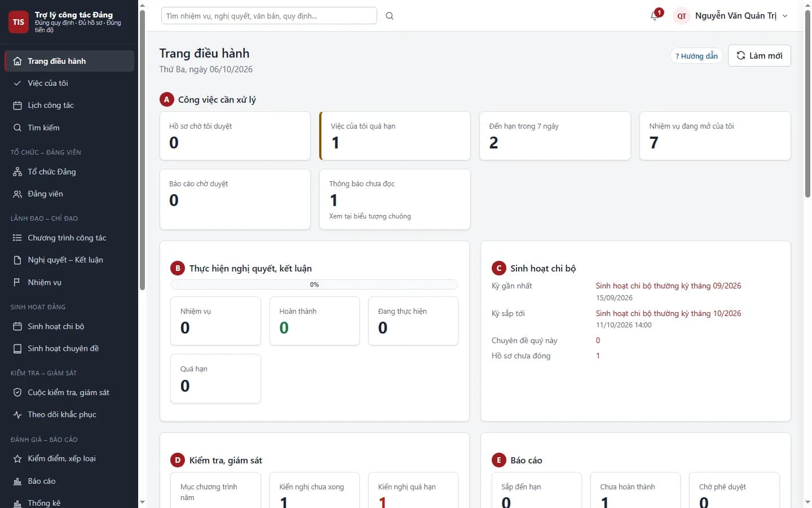Click the Làm mới refresh button
The image size is (812, 508).
click(760, 55)
